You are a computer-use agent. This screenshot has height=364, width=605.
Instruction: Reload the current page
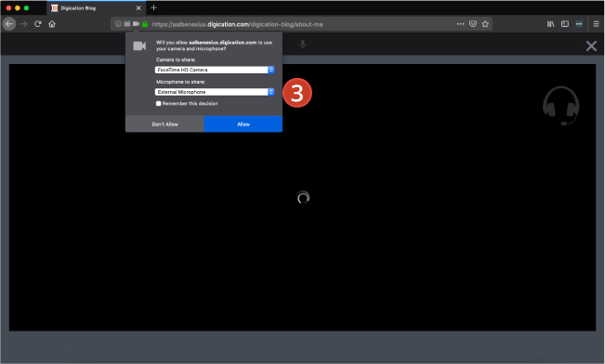click(x=38, y=24)
